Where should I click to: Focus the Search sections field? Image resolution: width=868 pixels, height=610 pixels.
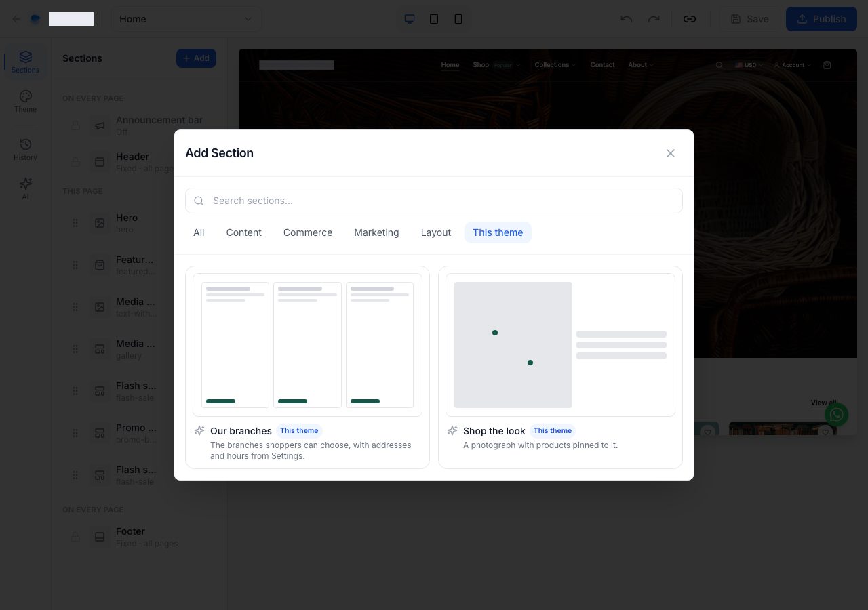434,201
